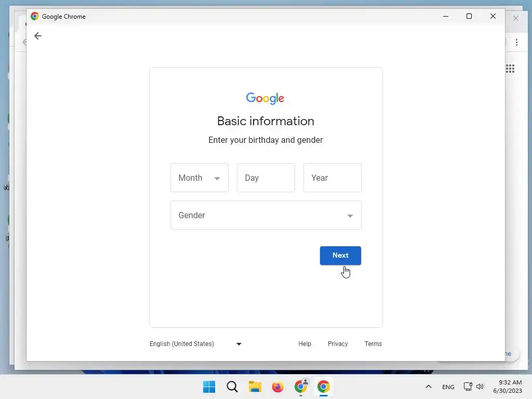Open network settings from the system tray
Image resolution: width=532 pixels, height=399 pixels.
pos(468,387)
